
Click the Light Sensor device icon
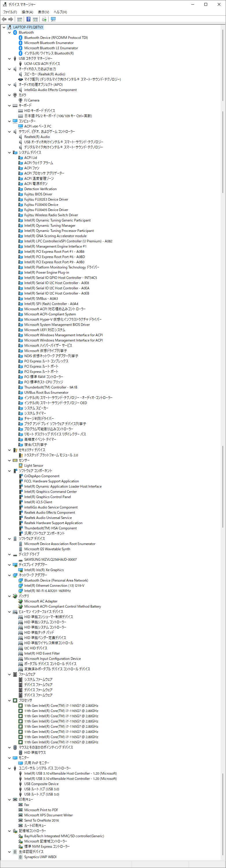[21, 465]
